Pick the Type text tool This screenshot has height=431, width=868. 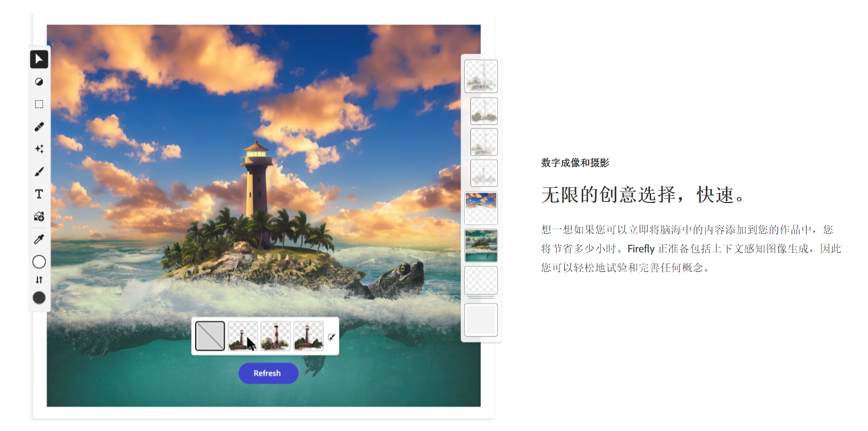pyautogui.click(x=39, y=194)
